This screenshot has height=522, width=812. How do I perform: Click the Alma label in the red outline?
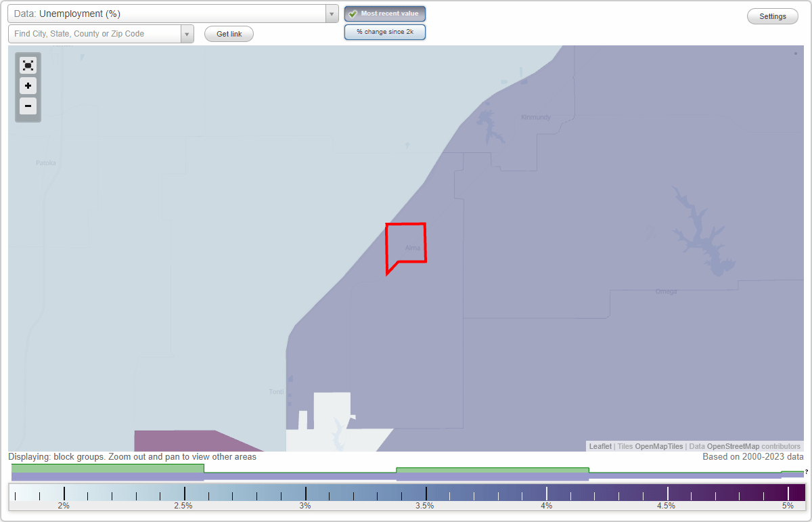413,248
